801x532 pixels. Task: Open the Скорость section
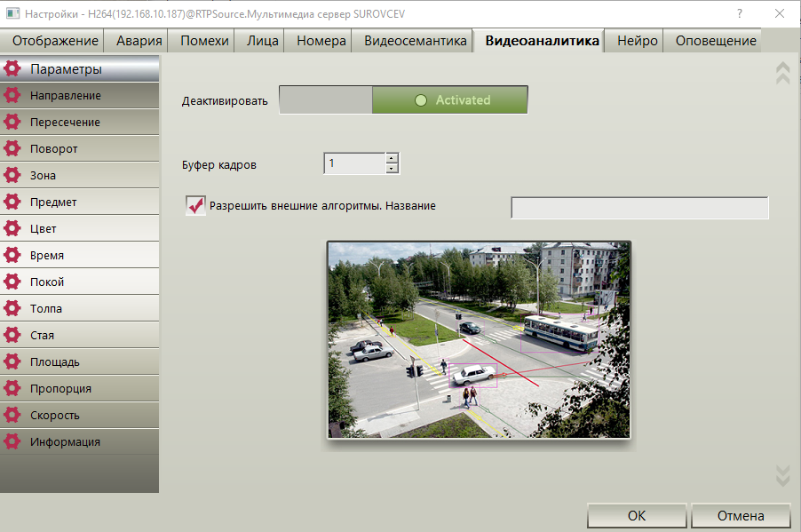coord(80,415)
